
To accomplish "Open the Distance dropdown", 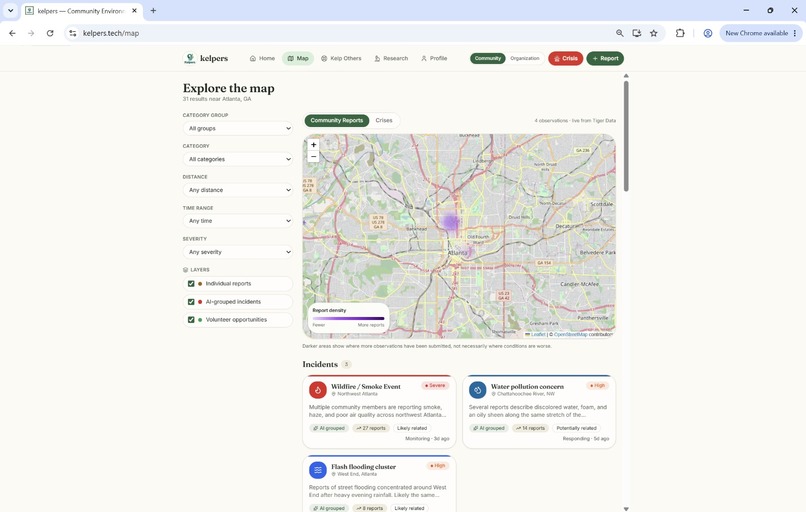I will click(238, 190).
